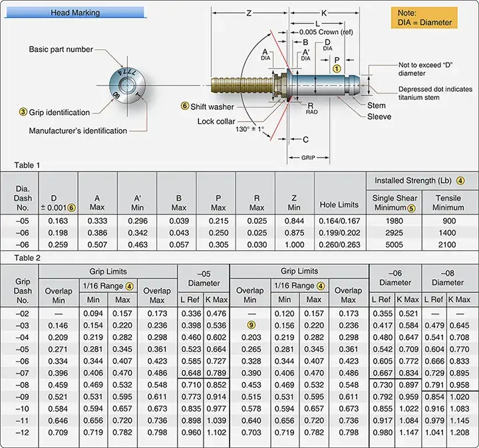Click the Sleeve callout label
Image resolution: width=479 pixels, height=448 pixels.
click(379, 116)
